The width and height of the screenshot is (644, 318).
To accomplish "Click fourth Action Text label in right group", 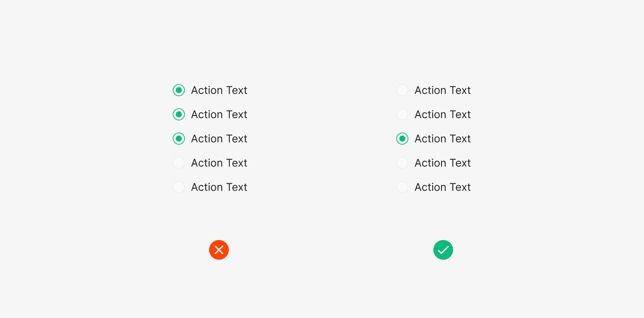I will [x=442, y=163].
